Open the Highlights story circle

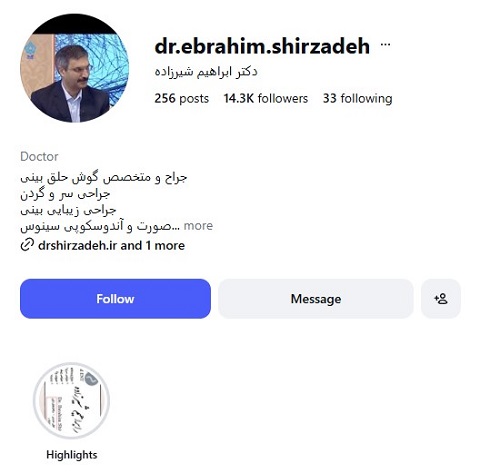[71, 400]
